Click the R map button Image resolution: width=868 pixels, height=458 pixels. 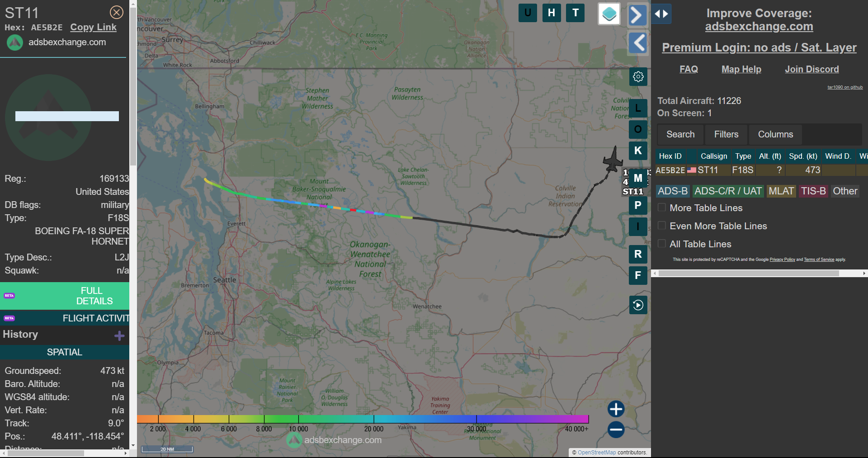(638, 254)
